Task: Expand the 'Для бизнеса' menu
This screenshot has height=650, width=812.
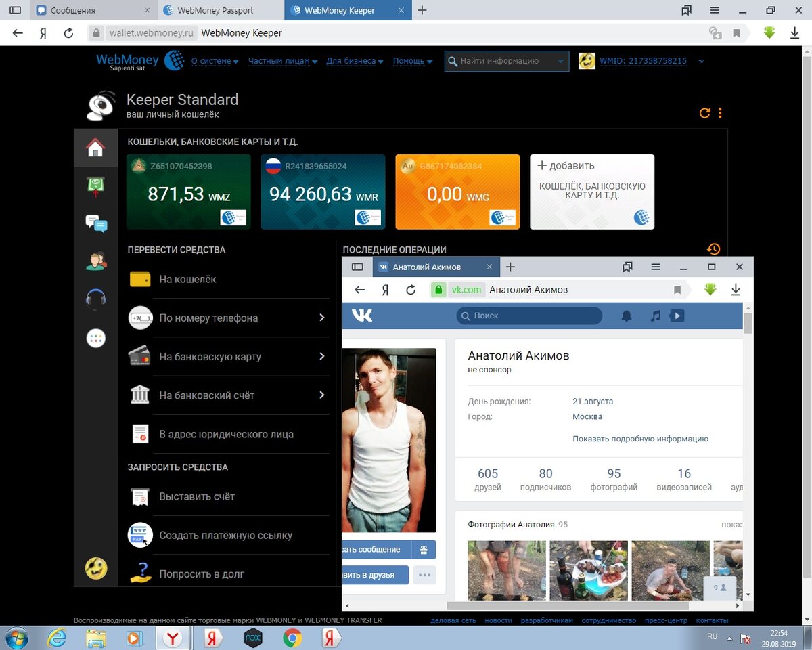Action: pyautogui.click(x=355, y=61)
